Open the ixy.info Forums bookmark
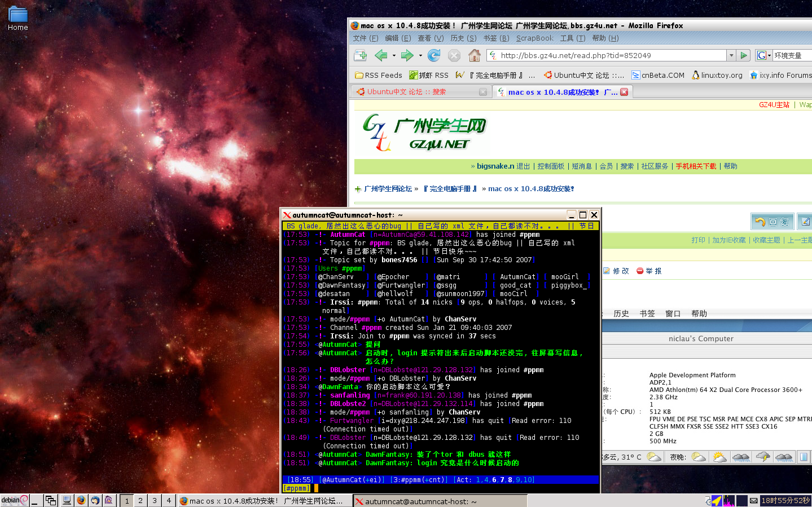812x507 pixels. tap(780, 75)
